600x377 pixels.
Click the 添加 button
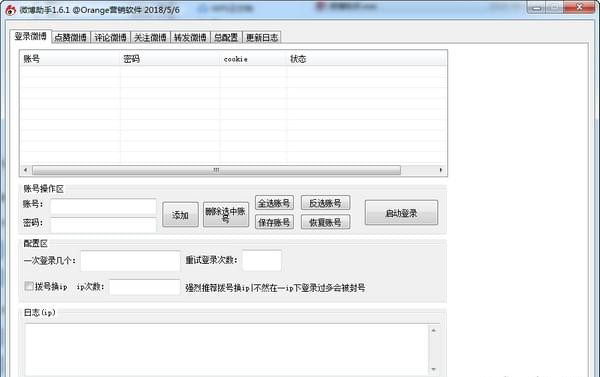tap(180, 215)
